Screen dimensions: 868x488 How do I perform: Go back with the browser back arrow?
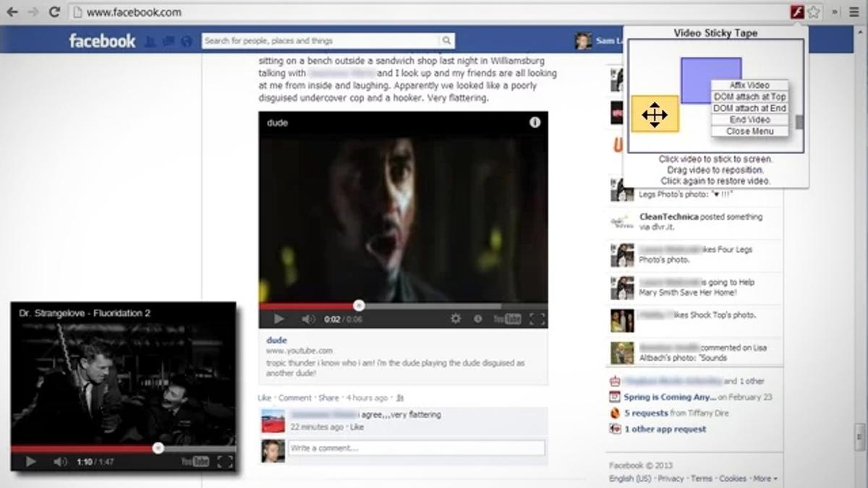point(12,12)
